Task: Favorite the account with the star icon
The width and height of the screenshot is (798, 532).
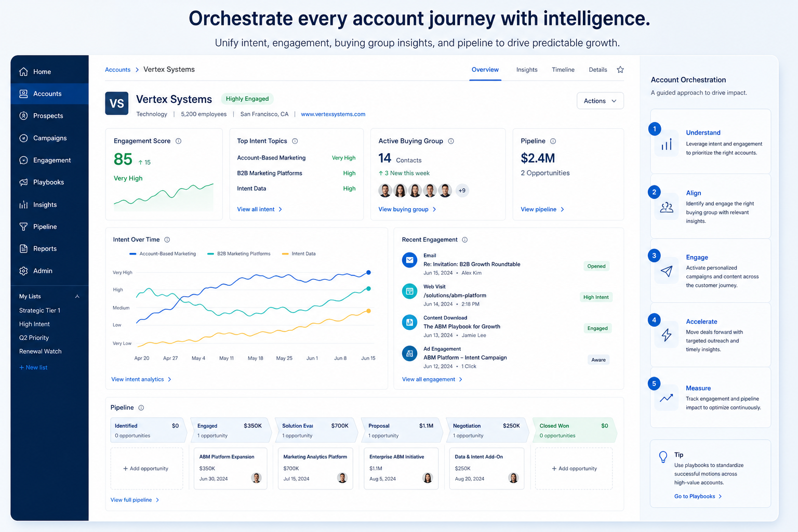Action: click(620, 70)
